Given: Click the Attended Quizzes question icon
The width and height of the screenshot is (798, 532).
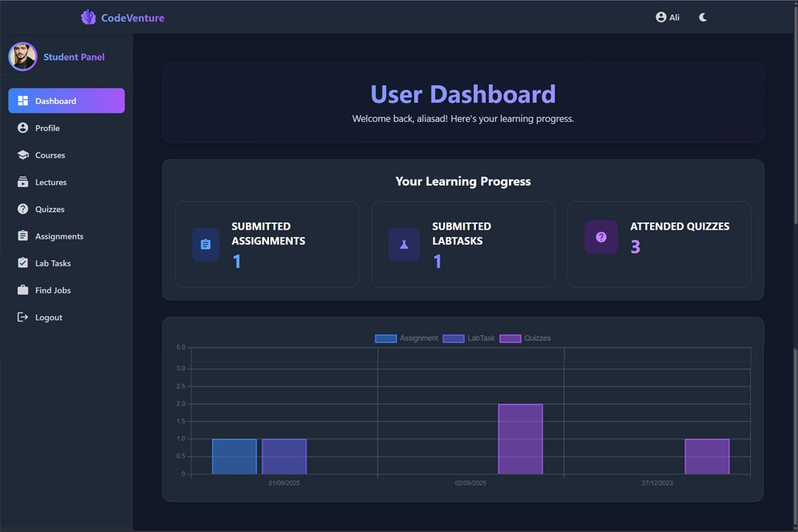Looking at the screenshot, I should (601, 236).
